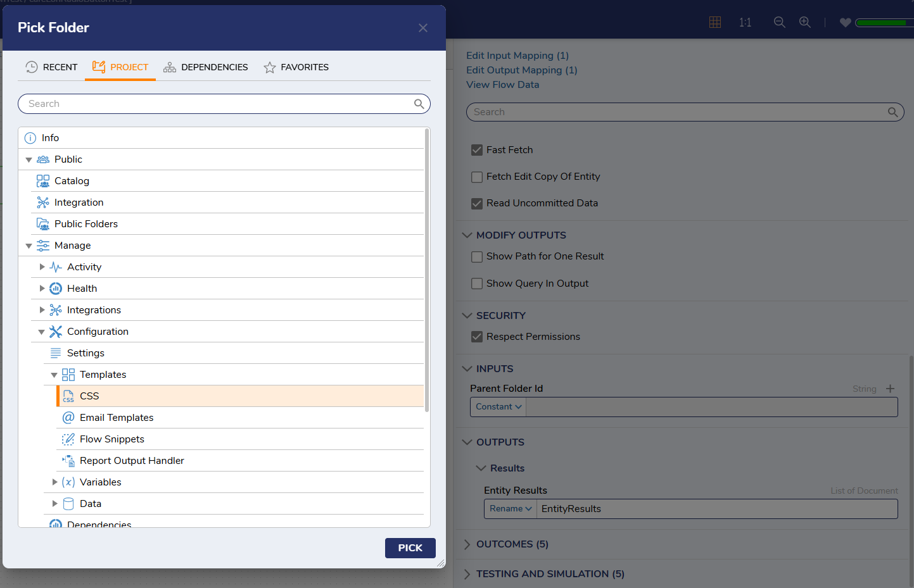Select the Email Templates folder

(117, 418)
